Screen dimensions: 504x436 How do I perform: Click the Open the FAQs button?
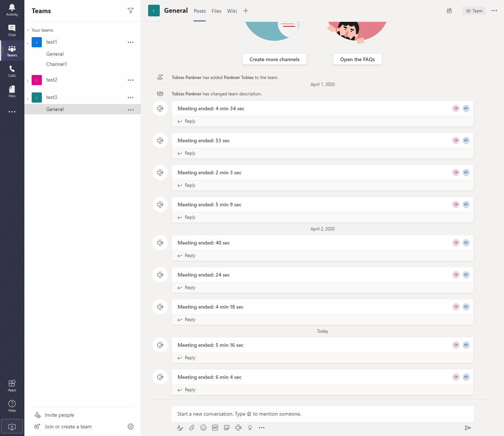point(357,59)
